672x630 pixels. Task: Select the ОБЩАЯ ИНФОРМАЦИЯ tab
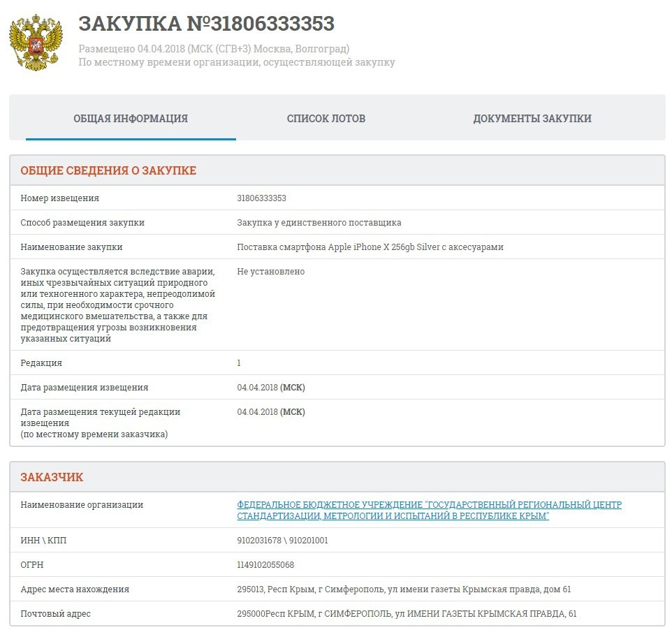(x=131, y=119)
